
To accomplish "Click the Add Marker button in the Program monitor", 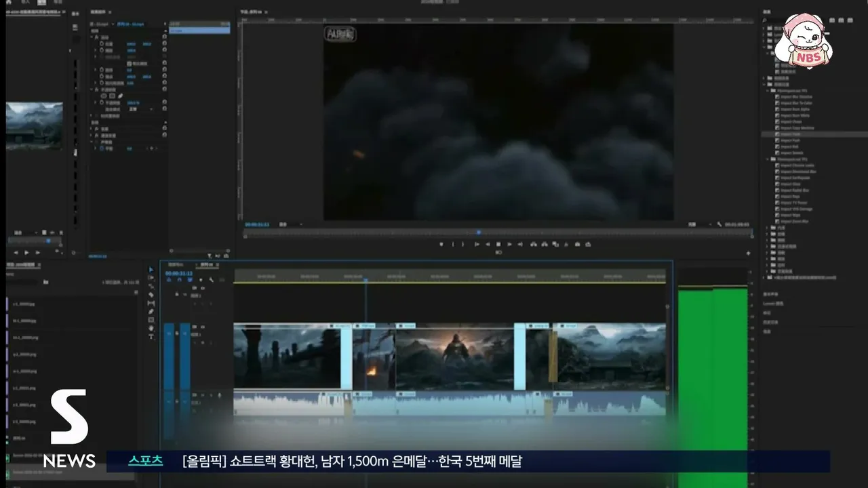I will coord(441,244).
